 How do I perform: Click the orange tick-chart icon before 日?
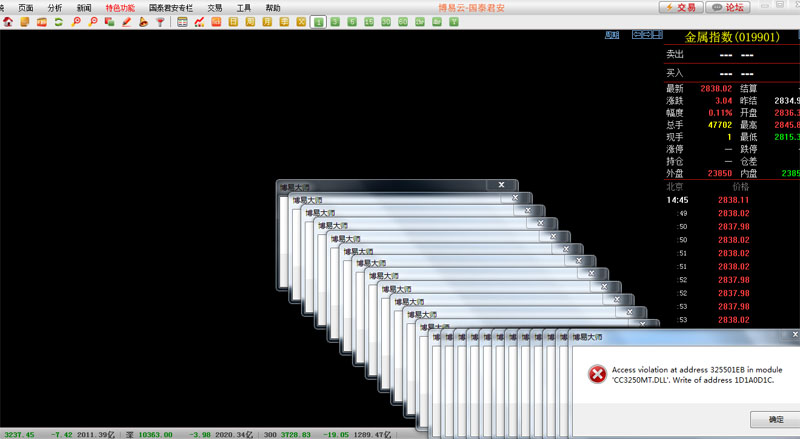coord(216,22)
